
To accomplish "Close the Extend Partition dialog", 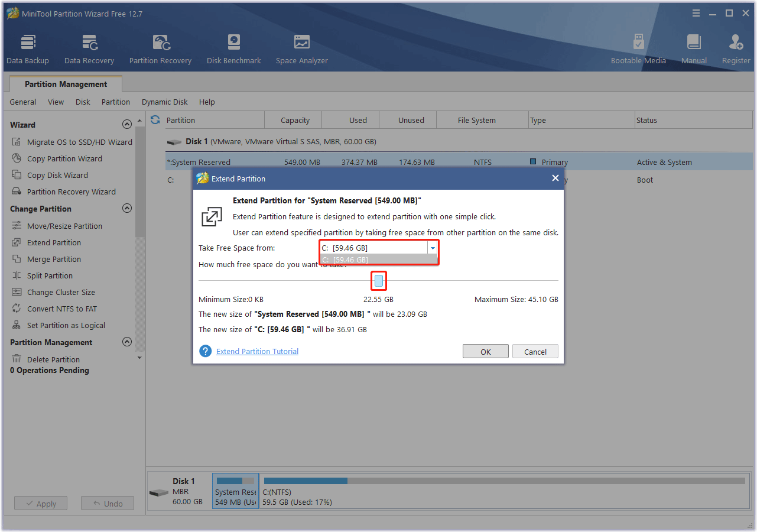I will pos(555,178).
